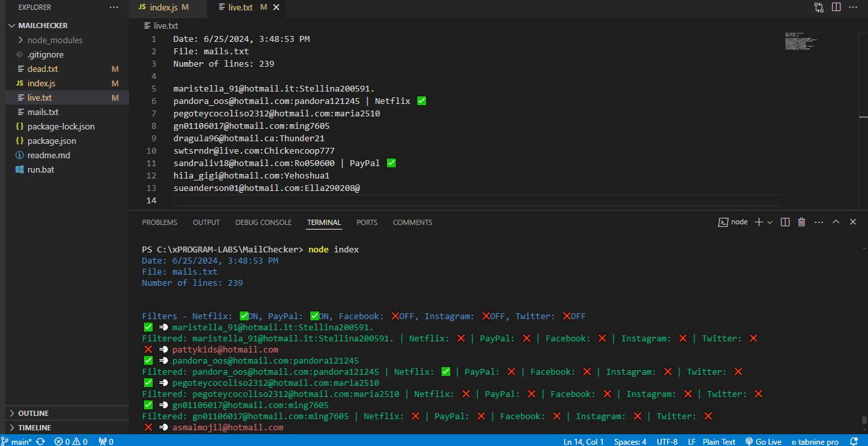Kill the terminal with the trash icon
868x446 pixels.
click(x=802, y=222)
